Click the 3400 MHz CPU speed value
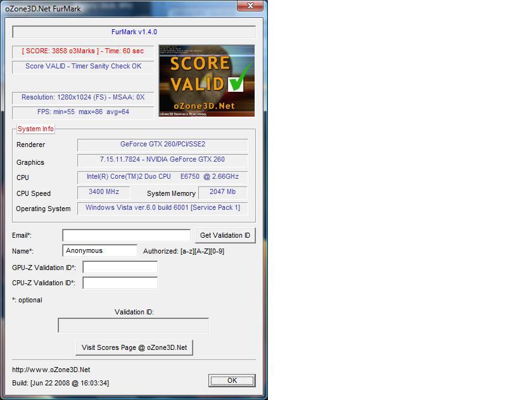This screenshot has width=532, height=400. 104,191
